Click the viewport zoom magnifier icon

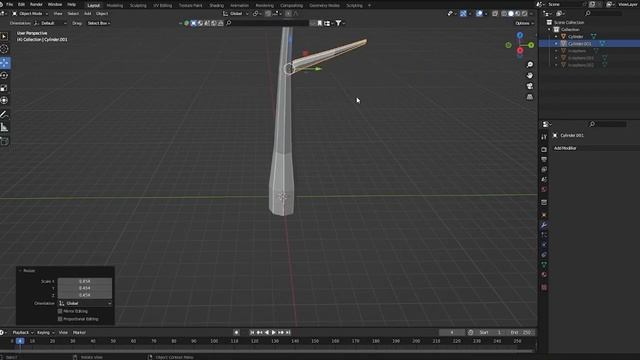click(530, 65)
